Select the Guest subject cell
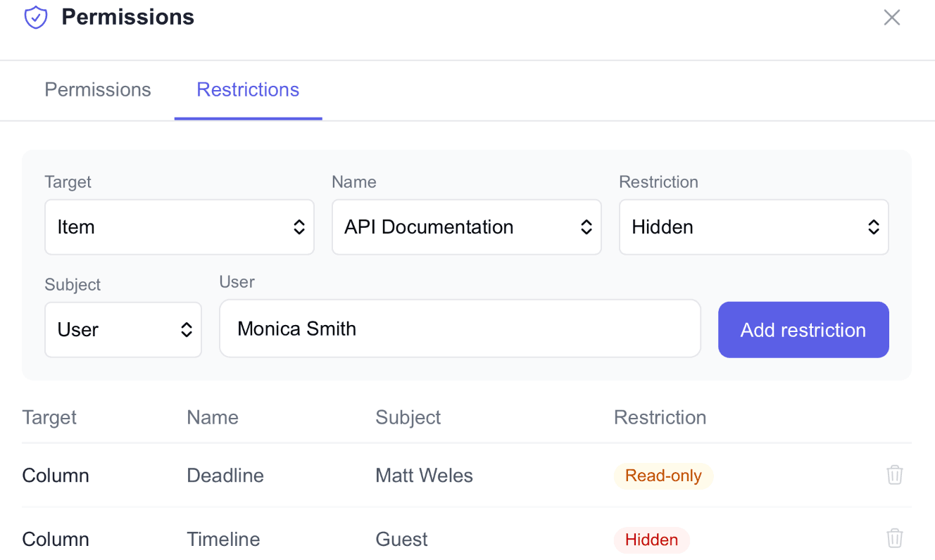This screenshot has width=935, height=560. click(401, 540)
